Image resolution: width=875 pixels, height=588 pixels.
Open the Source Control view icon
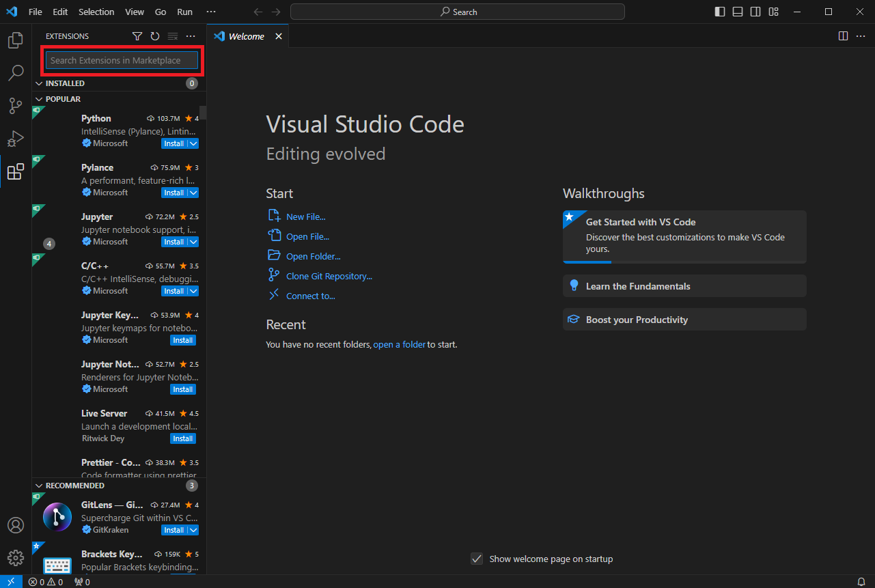[x=15, y=106]
